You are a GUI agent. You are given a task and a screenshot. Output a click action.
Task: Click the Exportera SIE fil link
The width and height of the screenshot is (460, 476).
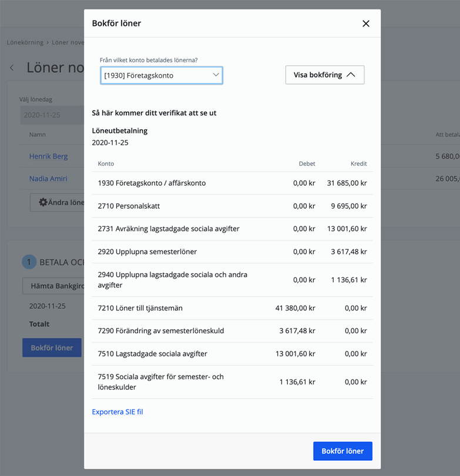click(117, 412)
